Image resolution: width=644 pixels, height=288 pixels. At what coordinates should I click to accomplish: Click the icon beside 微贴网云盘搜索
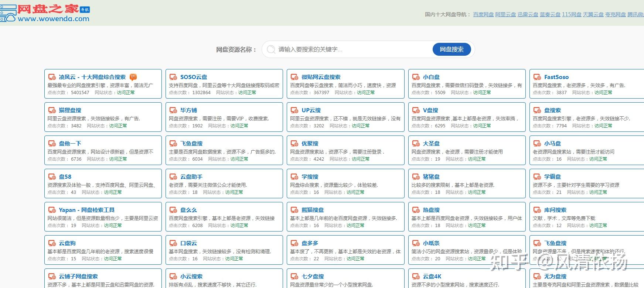(294, 77)
